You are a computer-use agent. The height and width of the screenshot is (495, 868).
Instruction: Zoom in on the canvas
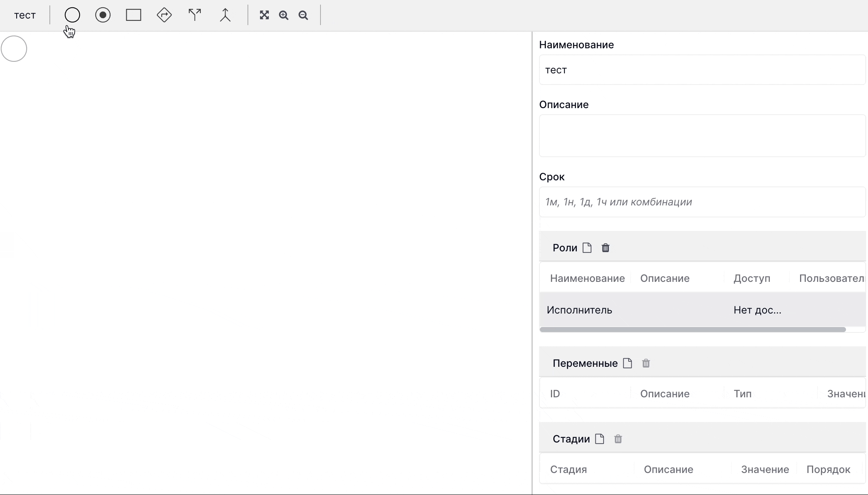pyautogui.click(x=284, y=15)
